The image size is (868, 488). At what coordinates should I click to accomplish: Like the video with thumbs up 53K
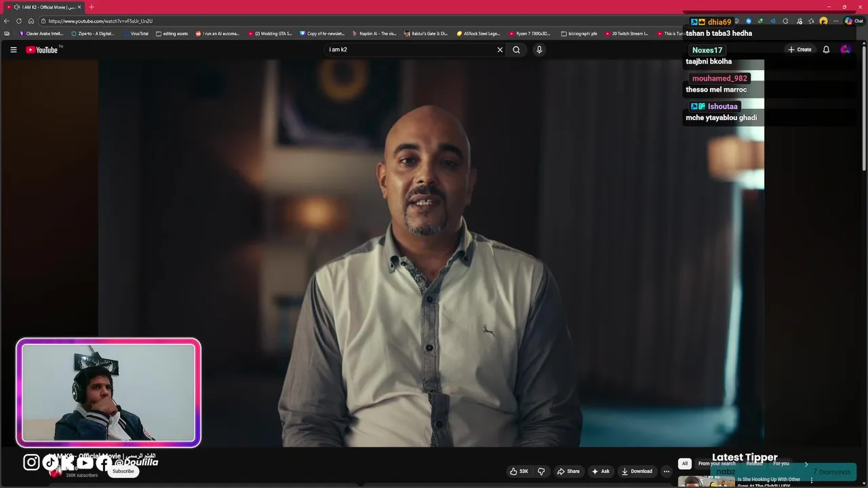click(519, 471)
